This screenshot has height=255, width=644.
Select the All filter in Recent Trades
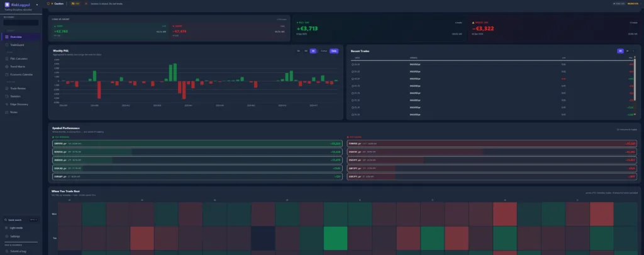click(x=620, y=51)
